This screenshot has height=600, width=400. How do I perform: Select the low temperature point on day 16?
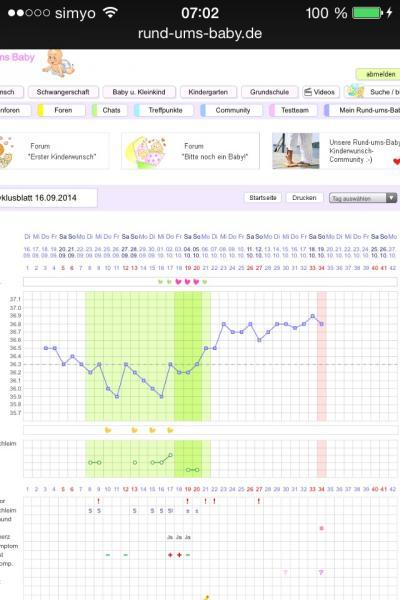coord(162,397)
